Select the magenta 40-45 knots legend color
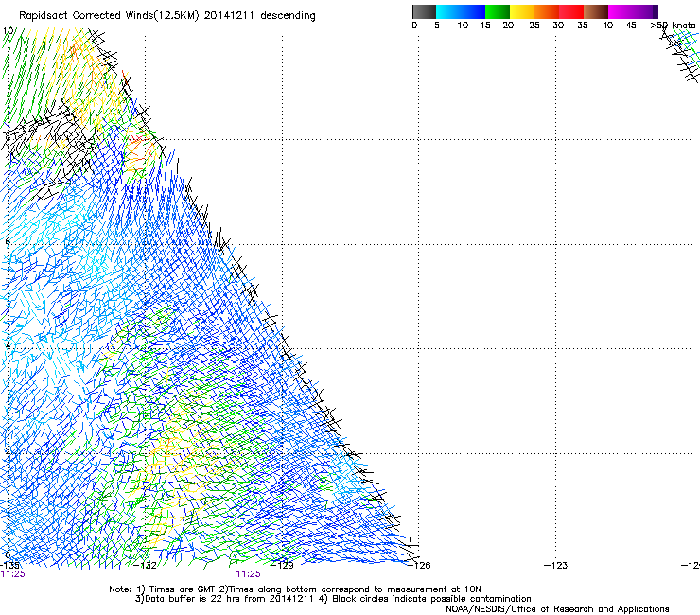 [621, 11]
